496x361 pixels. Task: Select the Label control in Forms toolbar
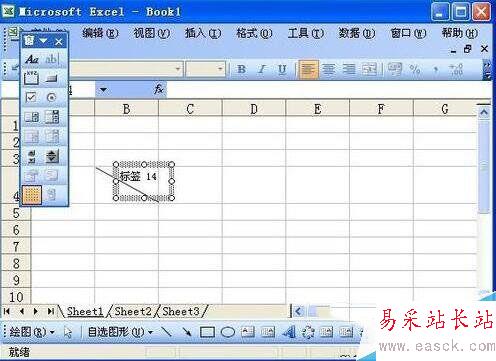[x=32, y=60]
